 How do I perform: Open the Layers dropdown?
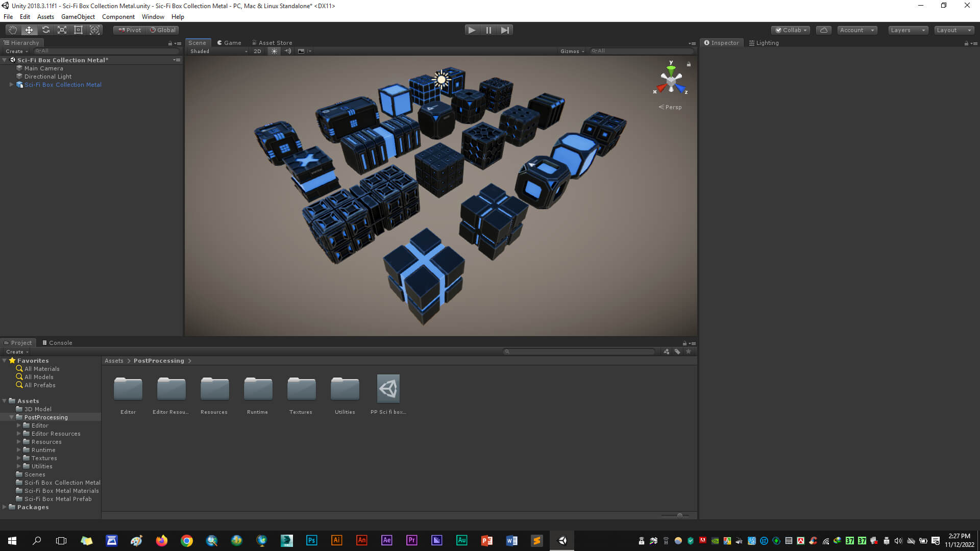tap(908, 30)
